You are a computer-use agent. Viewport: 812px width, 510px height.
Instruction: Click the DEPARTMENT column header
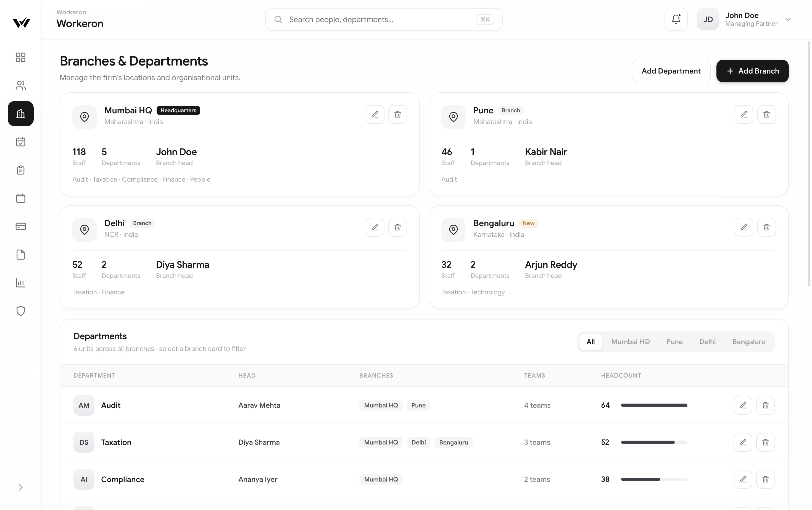point(94,375)
